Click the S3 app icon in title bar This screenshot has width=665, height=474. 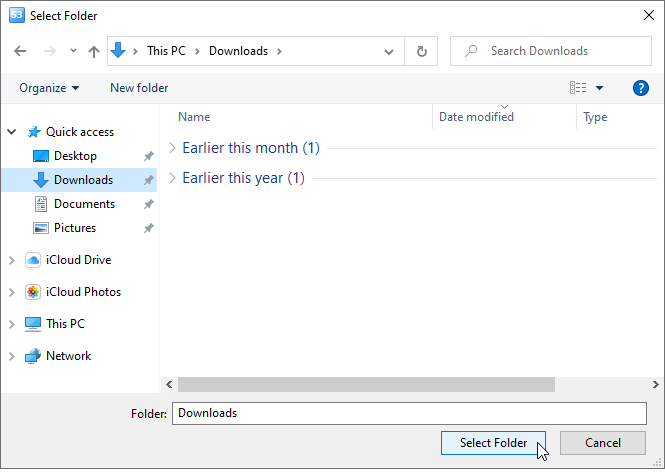click(x=17, y=15)
